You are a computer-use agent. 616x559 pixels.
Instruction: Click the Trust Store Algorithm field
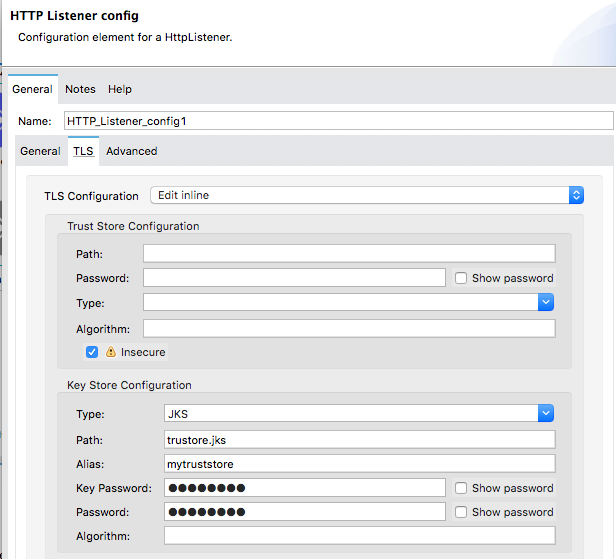coord(348,328)
